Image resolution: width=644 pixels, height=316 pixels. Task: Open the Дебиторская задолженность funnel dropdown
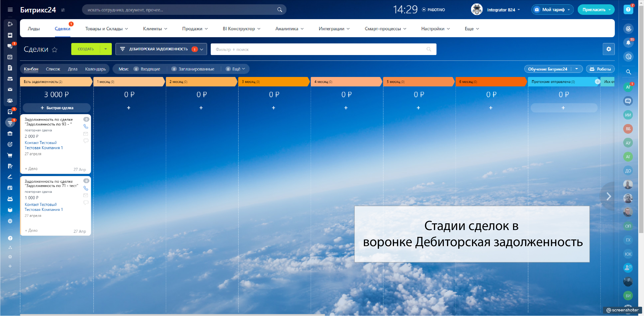click(x=161, y=49)
